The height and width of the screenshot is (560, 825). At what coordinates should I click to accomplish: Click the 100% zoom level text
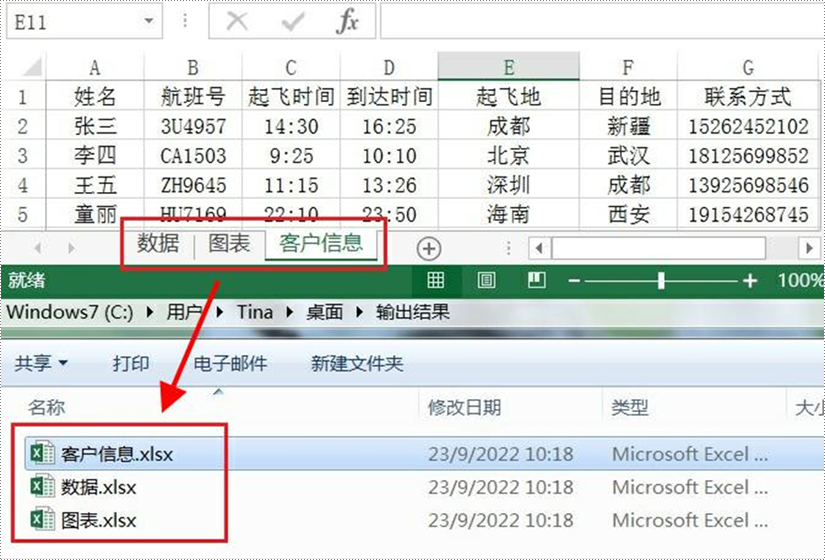800,280
